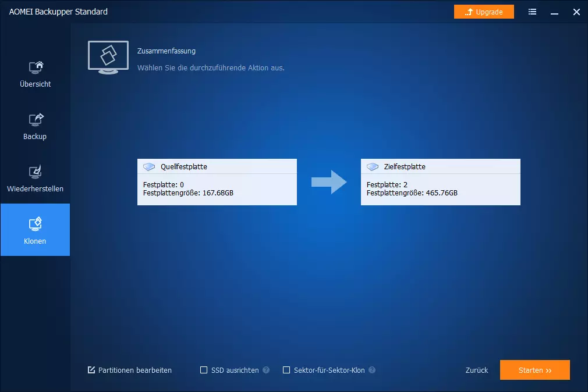Image resolution: width=588 pixels, height=392 pixels.
Task: Close the AOMEI Backupper window
Action: (576, 12)
